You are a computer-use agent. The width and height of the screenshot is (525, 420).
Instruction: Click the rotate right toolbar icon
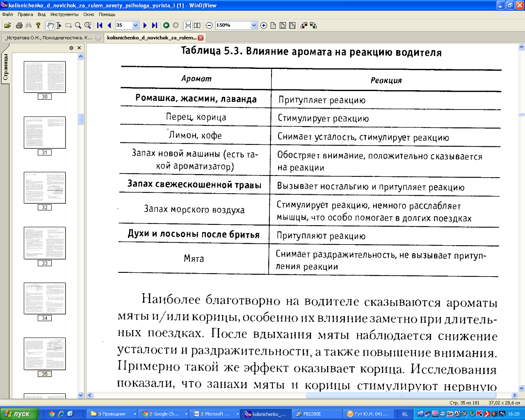(x=313, y=25)
